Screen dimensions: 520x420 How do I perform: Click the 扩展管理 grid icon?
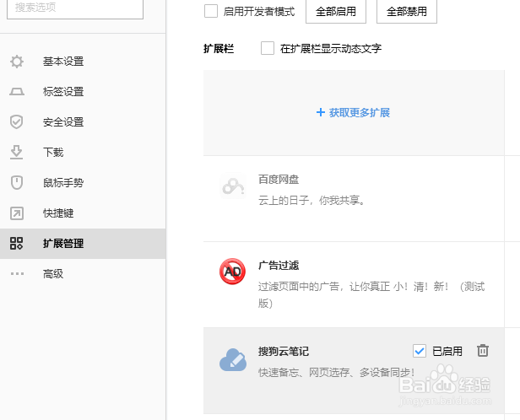17,244
